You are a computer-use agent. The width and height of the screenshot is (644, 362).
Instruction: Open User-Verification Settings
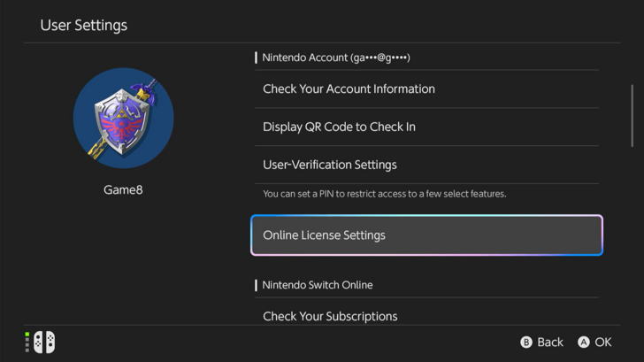tap(426, 165)
